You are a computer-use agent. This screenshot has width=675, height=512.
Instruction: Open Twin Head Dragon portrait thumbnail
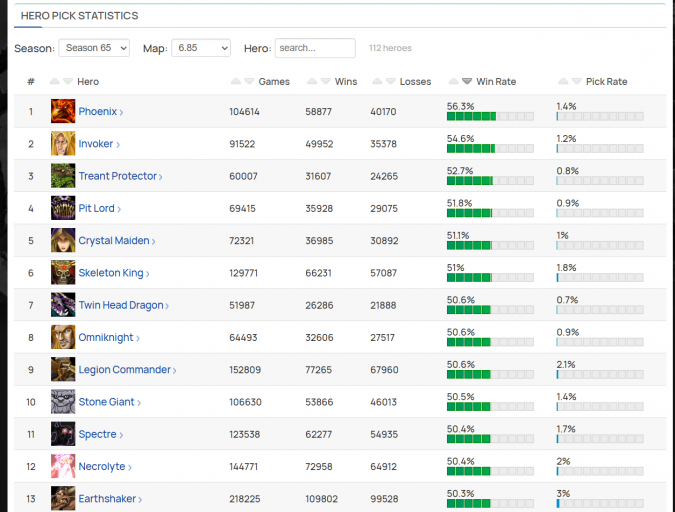[x=63, y=305]
